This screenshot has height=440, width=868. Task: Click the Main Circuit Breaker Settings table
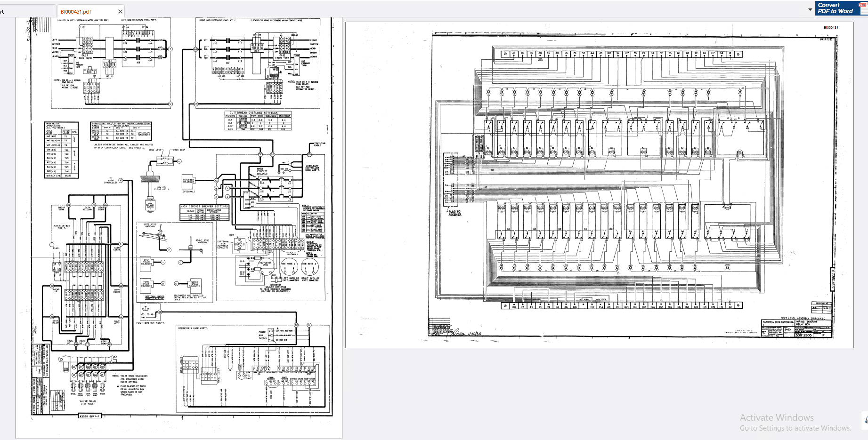[204, 213]
